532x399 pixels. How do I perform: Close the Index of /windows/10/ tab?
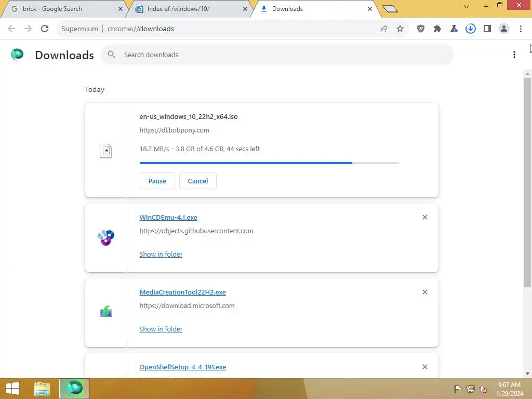point(245,9)
